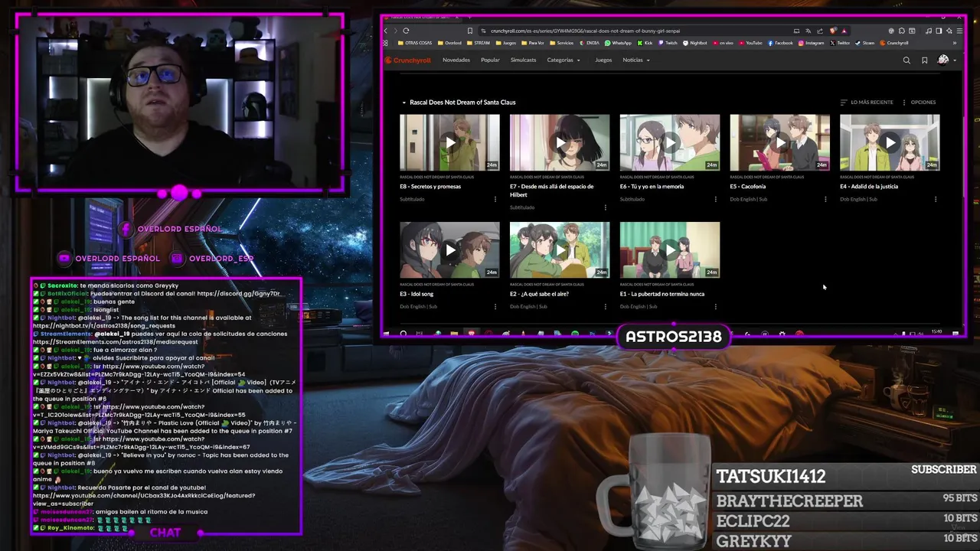Open the Nightbot bookmark
The height and width of the screenshot is (551, 980).
pyautogui.click(x=695, y=43)
